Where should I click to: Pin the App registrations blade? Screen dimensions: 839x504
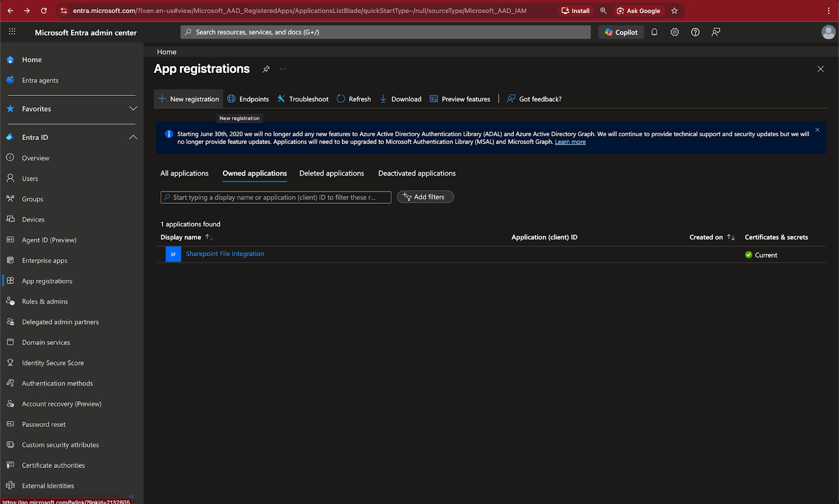tap(266, 69)
